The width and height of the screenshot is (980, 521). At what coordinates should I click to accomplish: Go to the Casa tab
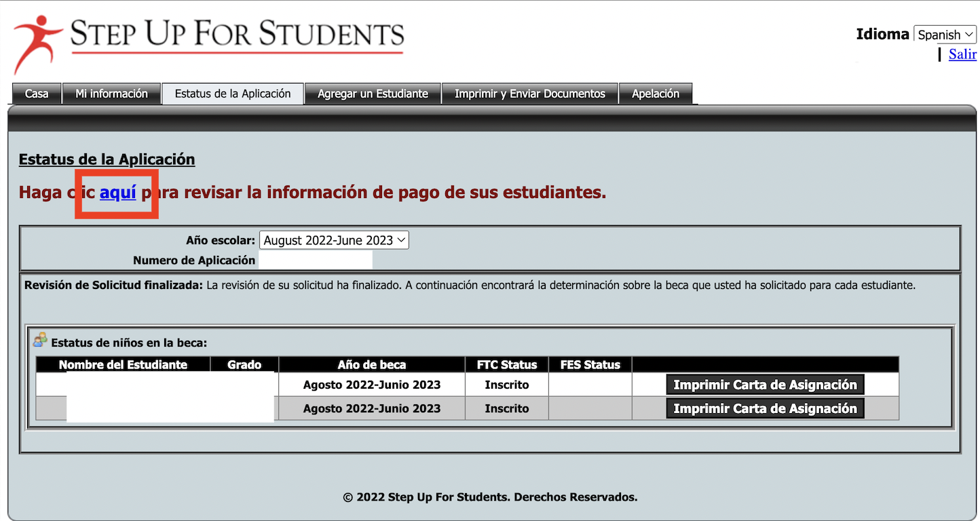(x=37, y=94)
